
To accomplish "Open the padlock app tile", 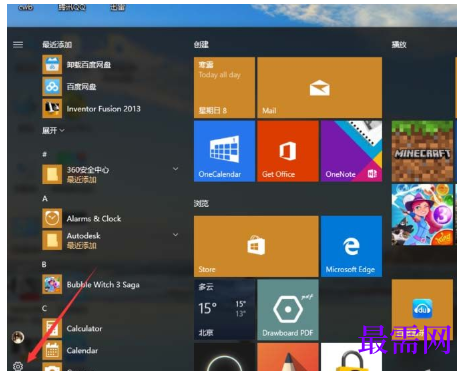I will point(351,357).
